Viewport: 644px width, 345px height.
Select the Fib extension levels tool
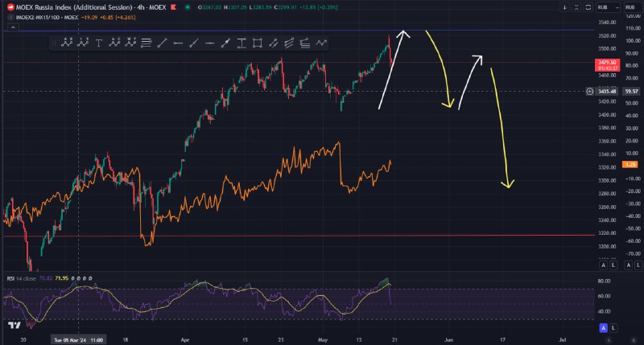pyautogui.click(x=305, y=43)
